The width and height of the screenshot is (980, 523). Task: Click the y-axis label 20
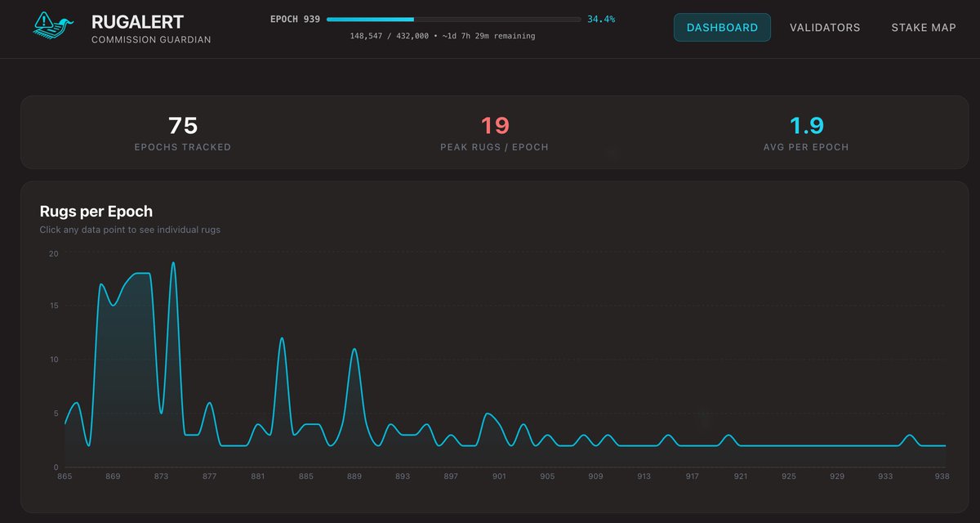click(54, 253)
